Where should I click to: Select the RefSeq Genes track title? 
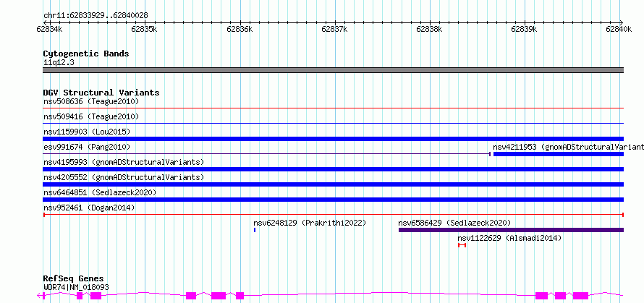(x=74, y=279)
